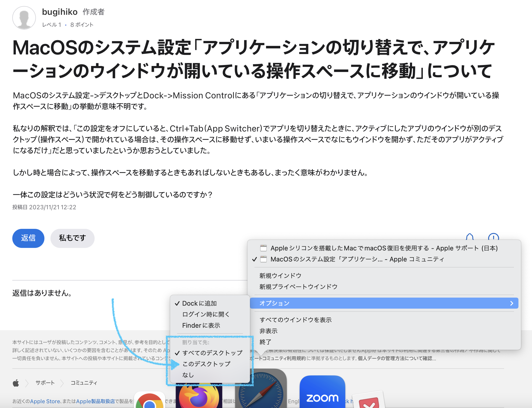Choose 'すべてのデスクトップ' assignment option
This screenshot has width=532, height=408.
[x=212, y=353]
